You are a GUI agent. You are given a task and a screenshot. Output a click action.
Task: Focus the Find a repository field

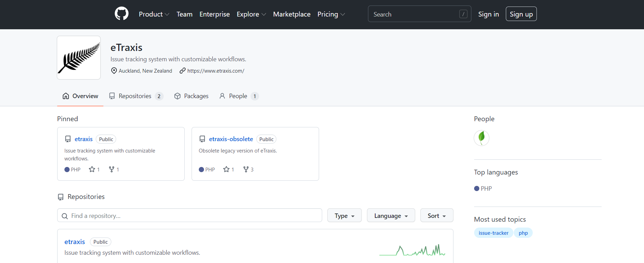tap(190, 215)
